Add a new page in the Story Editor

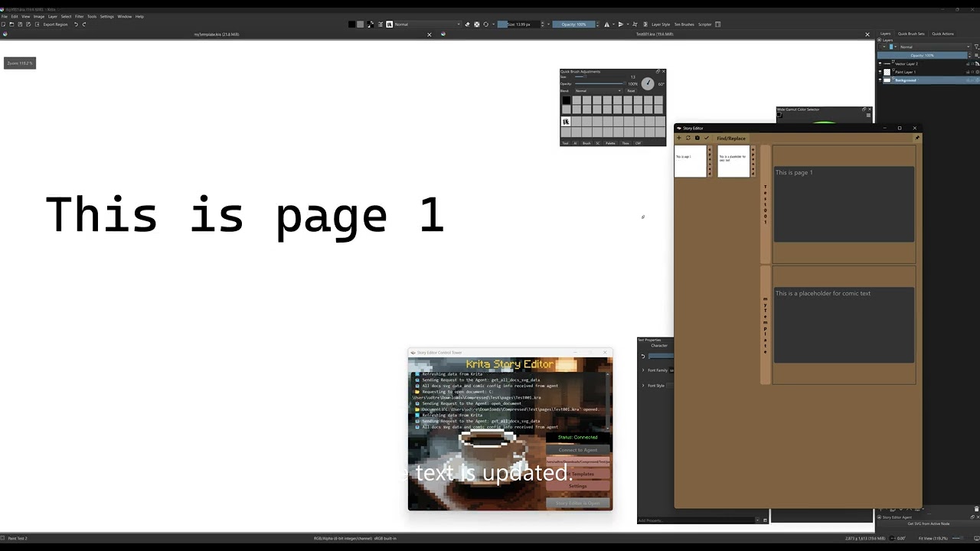pos(679,138)
